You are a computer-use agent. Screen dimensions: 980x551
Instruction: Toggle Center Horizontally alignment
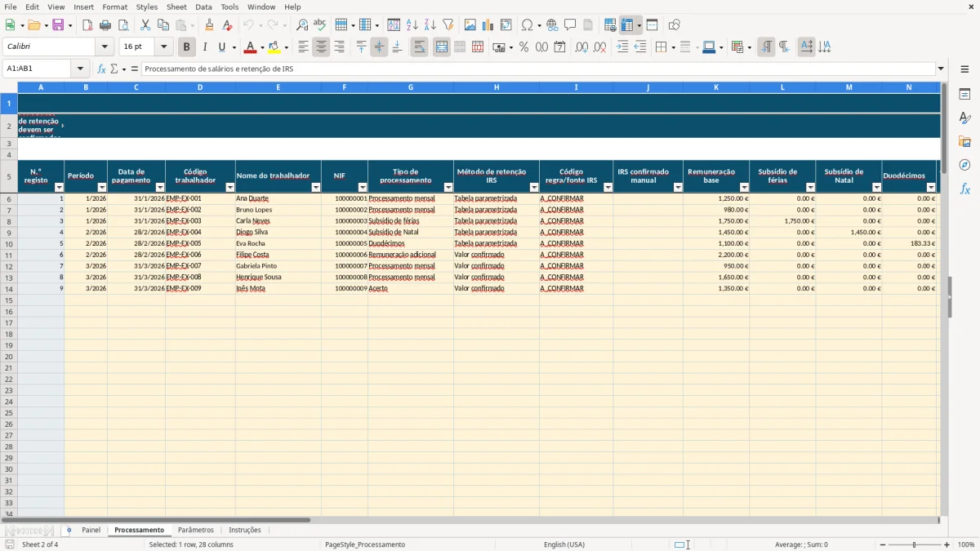click(321, 47)
